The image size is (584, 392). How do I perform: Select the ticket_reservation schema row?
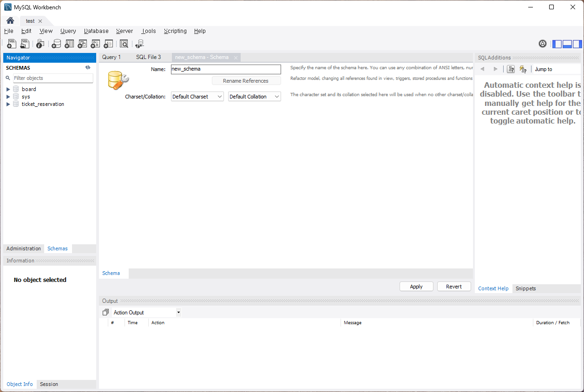click(x=50, y=104)
